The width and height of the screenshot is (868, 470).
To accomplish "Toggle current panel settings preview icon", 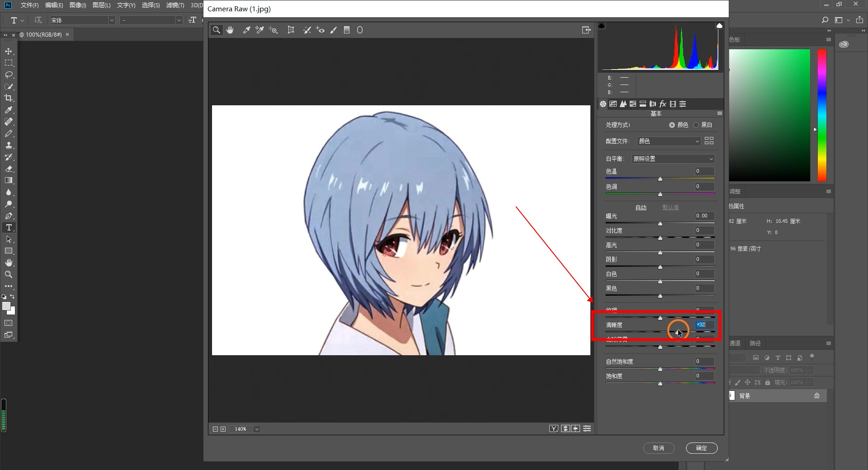I will [x=587, y=428].
